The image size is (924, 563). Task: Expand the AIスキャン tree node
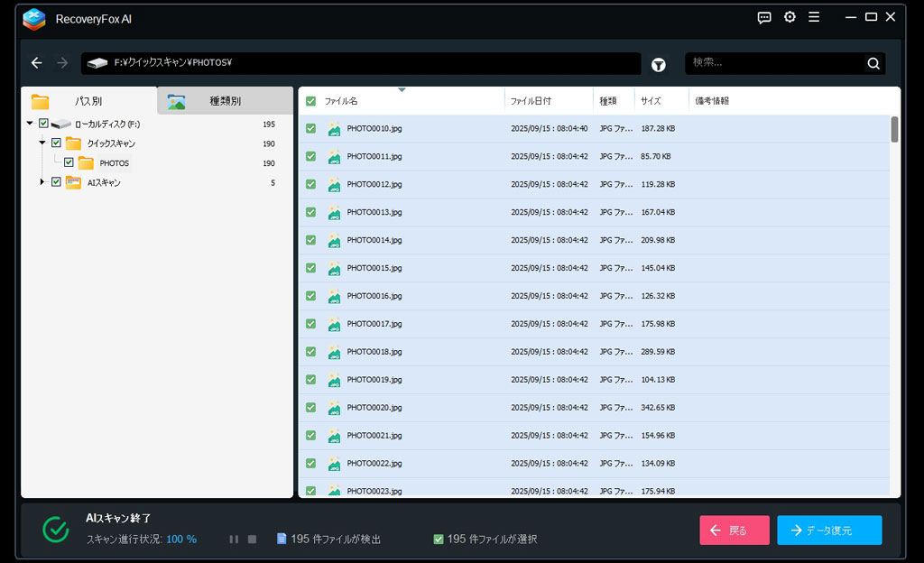(x=42, y=182)
